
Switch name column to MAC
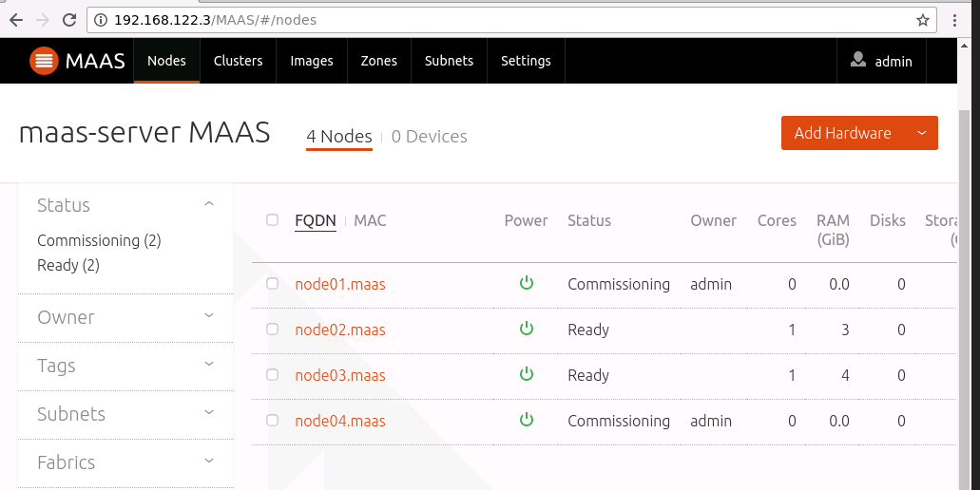pos(370,220)
